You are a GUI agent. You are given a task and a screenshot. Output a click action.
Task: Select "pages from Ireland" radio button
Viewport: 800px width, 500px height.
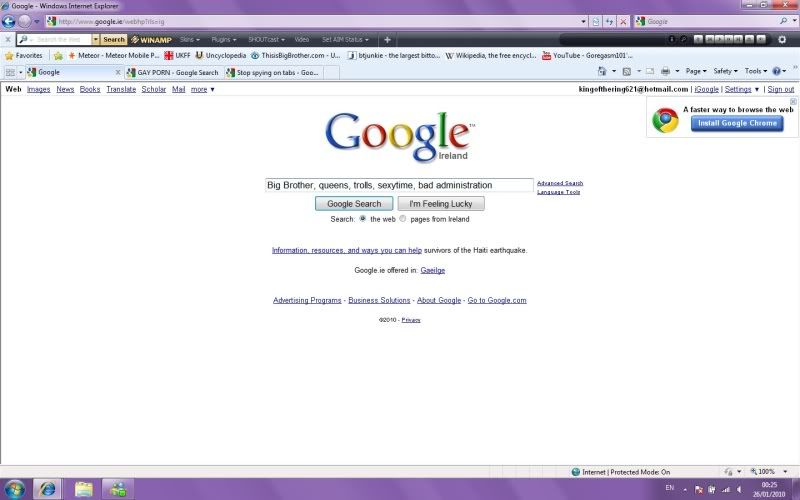pos(403,219)
